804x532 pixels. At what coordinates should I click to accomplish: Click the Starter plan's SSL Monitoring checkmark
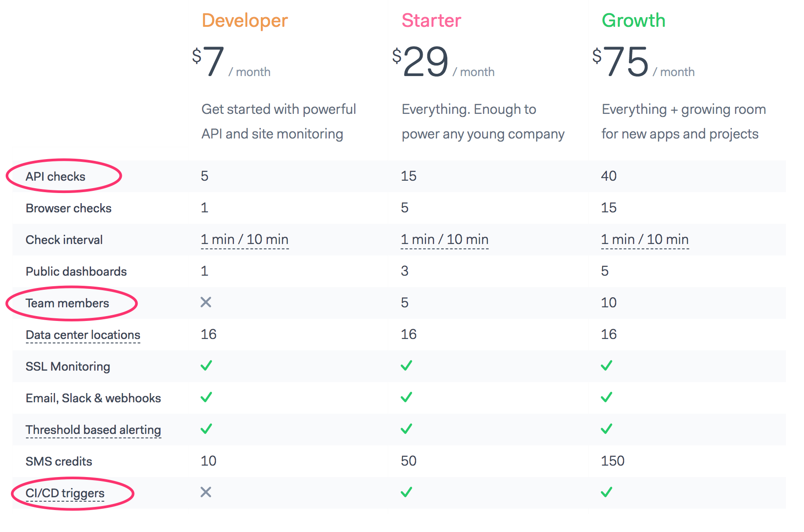point(406,365)
